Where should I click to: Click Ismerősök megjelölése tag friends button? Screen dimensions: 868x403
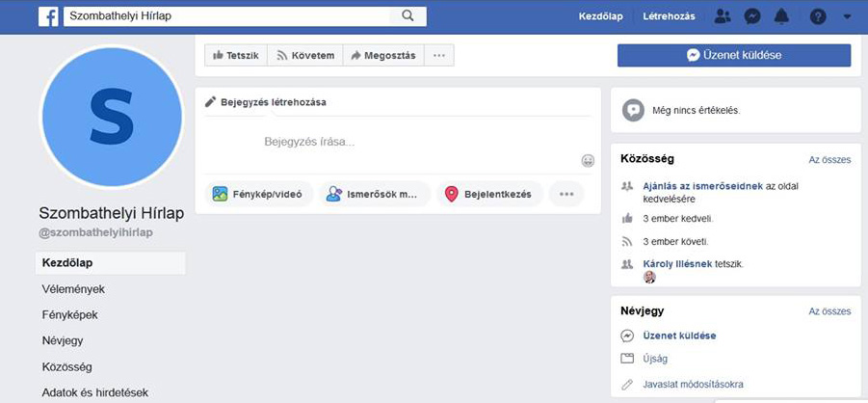[x=374, y=194]
